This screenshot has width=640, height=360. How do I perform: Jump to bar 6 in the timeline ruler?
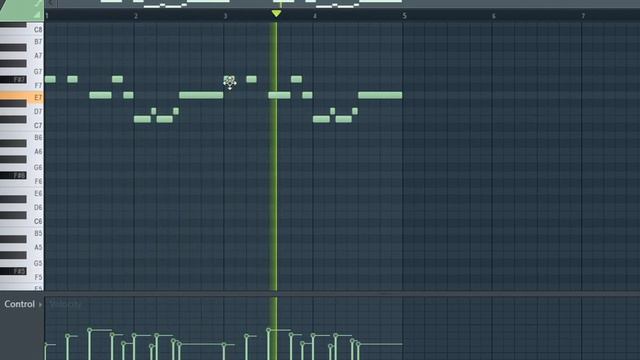(x=493, y=16)
